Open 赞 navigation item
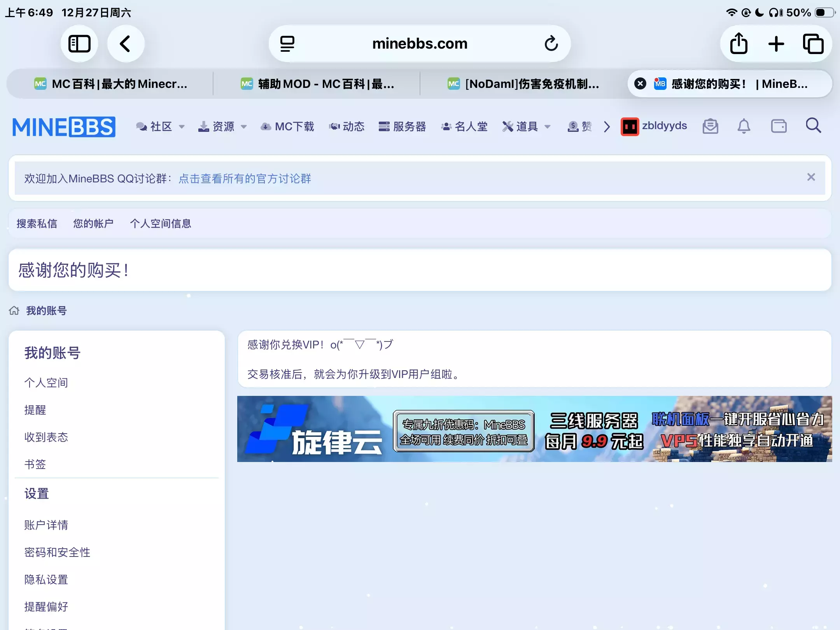 click(579, 126)
